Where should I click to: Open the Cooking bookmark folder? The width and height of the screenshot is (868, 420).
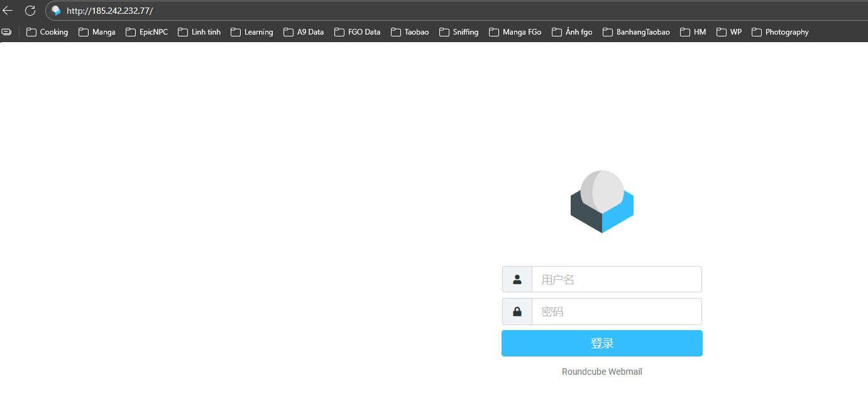coord(47,32)
